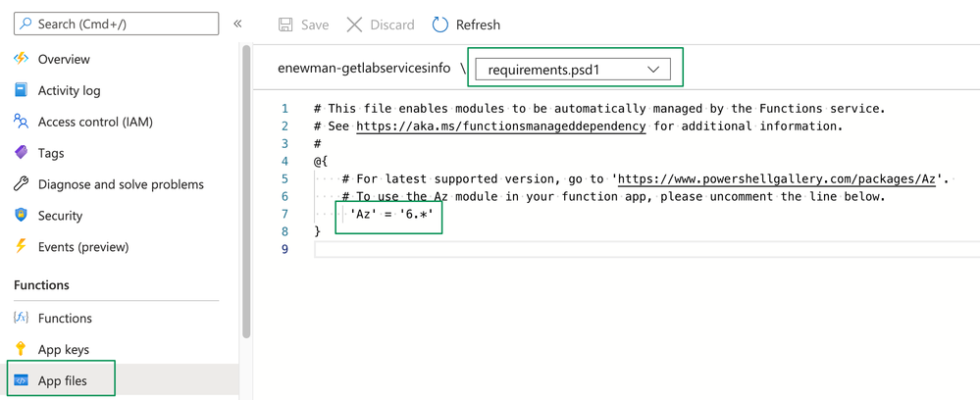Open the functionsmanageddependency link
Viewport: 980px width, 400px height.
click(500, 125)
